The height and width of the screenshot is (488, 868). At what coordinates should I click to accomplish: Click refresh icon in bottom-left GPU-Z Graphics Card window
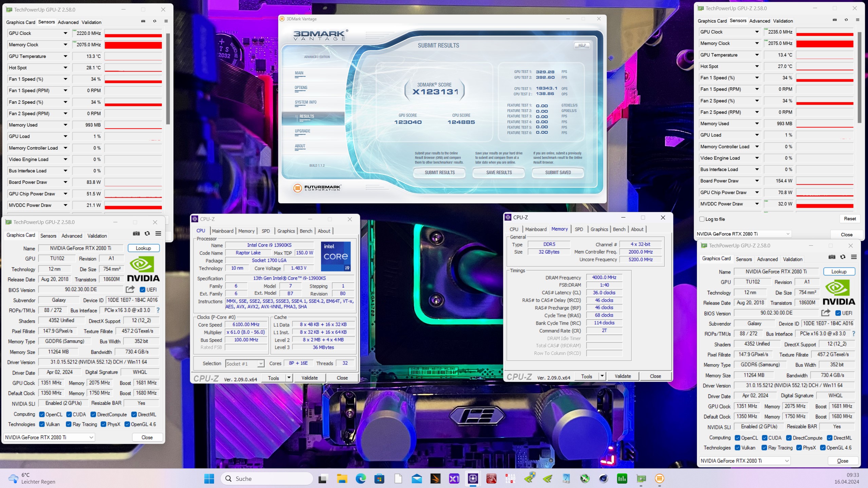click(147, 233)
